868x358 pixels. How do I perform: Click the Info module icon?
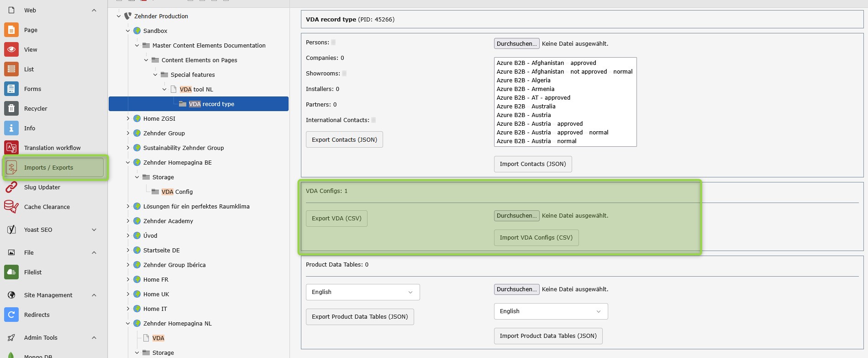point(11,128)
